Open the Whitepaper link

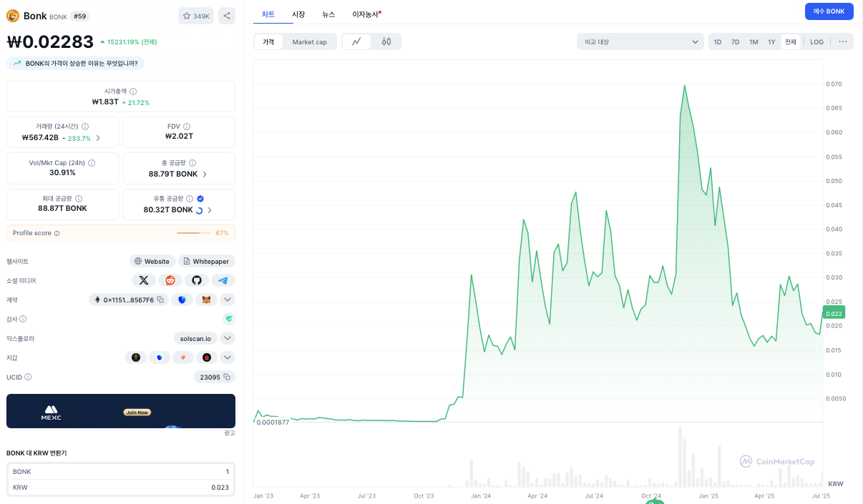tap(206, 262)
